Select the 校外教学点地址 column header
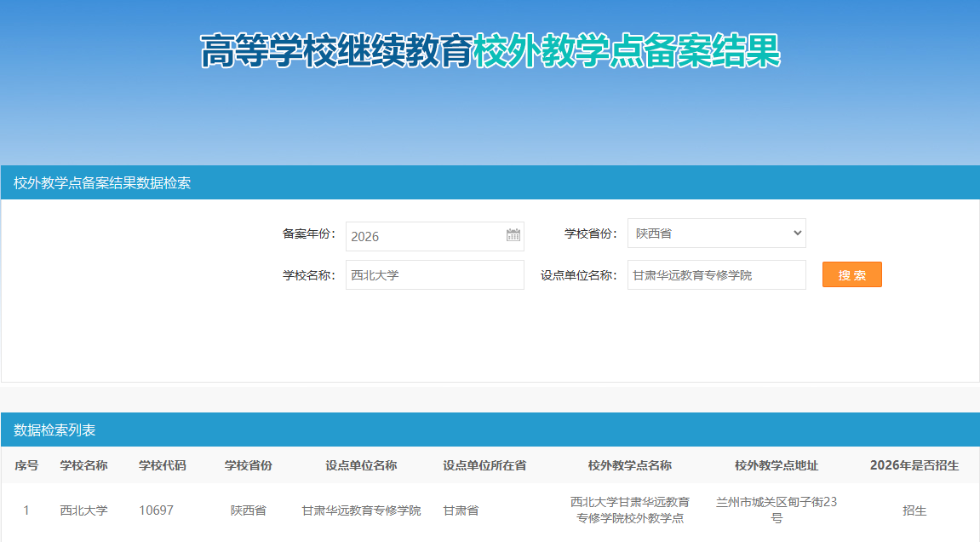The image size is (980, 542). (777, 465)
